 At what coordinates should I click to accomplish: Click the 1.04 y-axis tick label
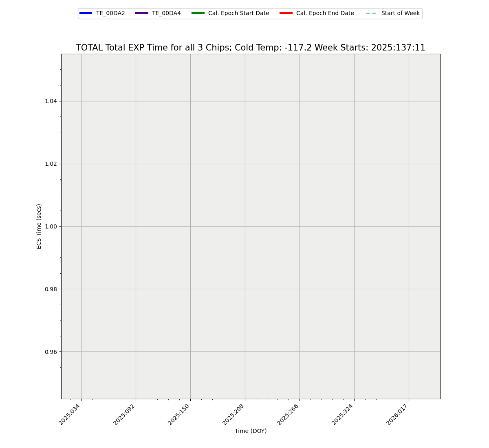click(51, 101)
